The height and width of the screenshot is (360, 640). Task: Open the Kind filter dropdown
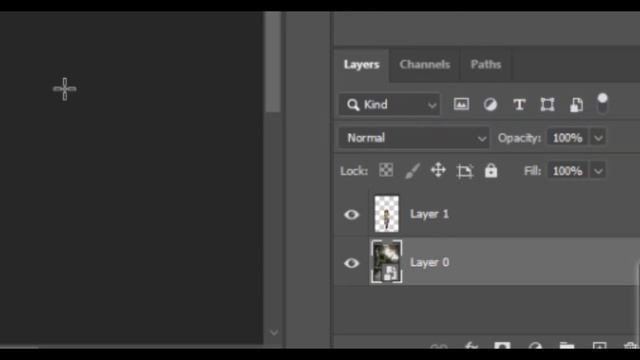(389, 105)
